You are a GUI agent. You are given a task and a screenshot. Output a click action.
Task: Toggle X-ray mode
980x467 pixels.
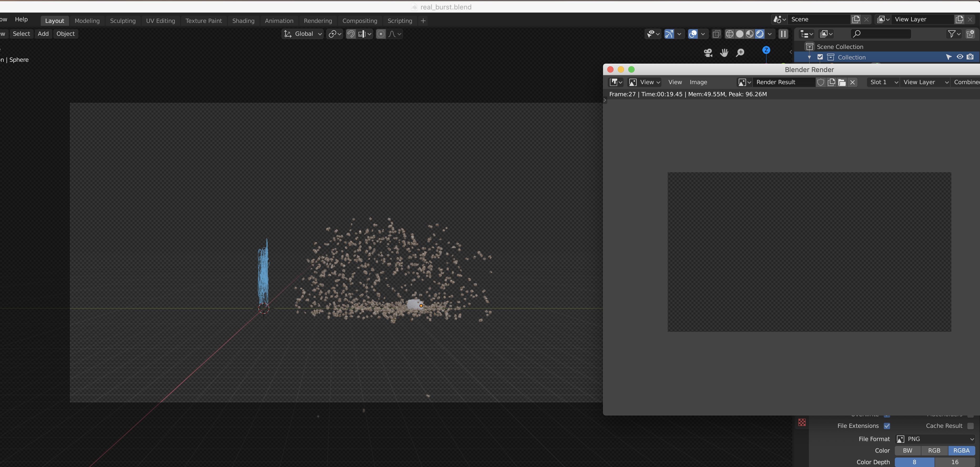(x=716, y=34)
